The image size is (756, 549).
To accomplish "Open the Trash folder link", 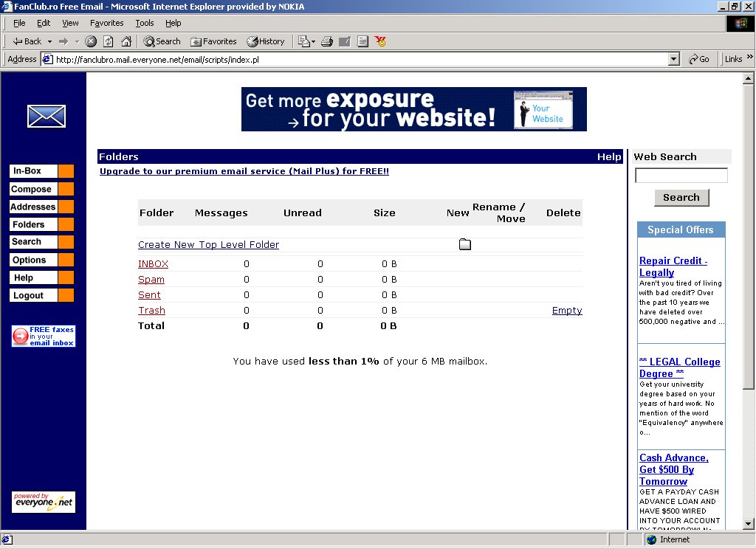I will pyautogui.click(x=151, y=311).
